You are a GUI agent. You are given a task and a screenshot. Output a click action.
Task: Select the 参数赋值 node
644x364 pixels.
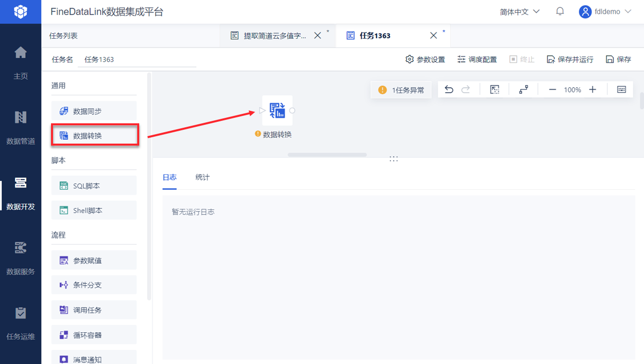94,260
